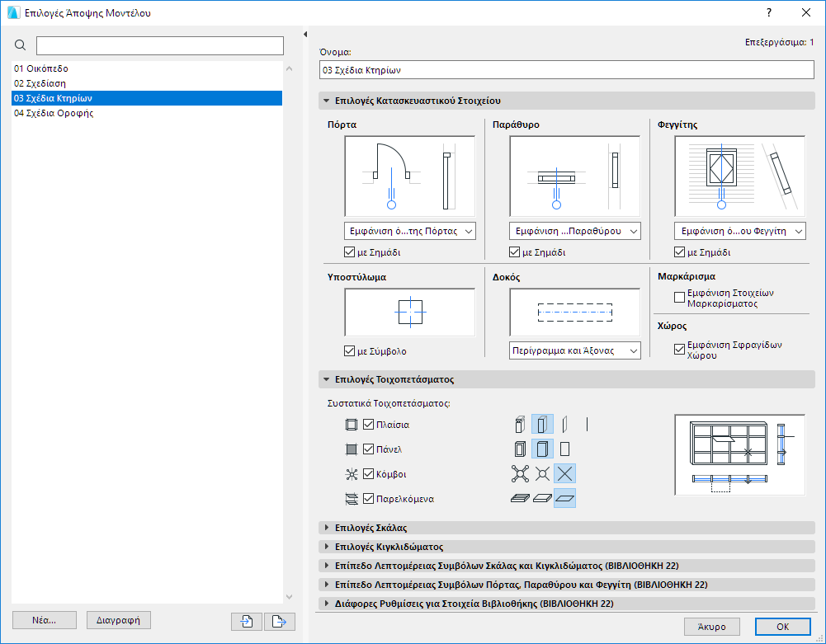Select the detailed panels display icon
826x644 pixels.
click(519, 449)
